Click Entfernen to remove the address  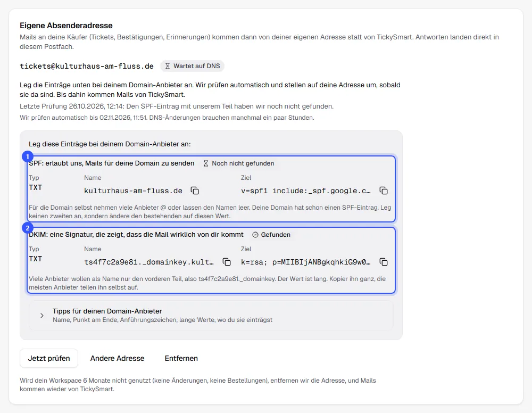pyautogui.click(x=181, y=358)
